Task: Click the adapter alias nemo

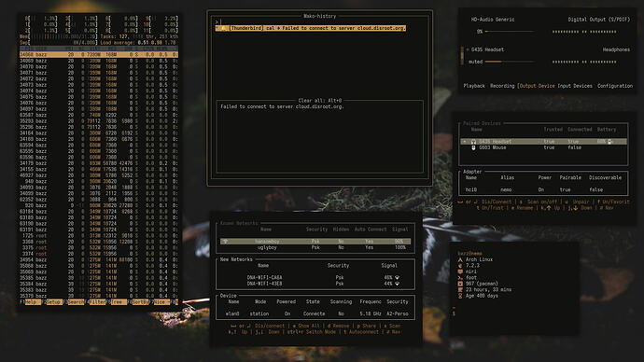Action: 506,189
